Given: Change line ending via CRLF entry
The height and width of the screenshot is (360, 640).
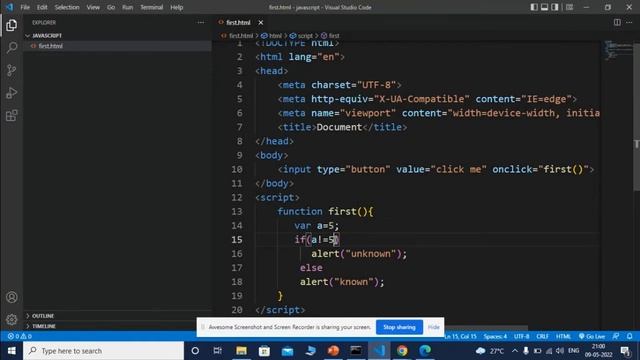Looking at the screenshot, I should (x=542, y=336).
